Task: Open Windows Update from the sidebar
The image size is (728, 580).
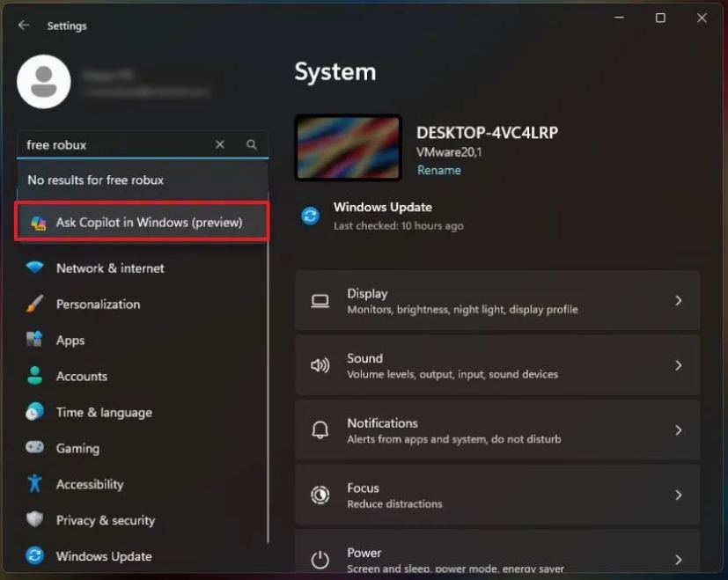Action: pos(142,556)
